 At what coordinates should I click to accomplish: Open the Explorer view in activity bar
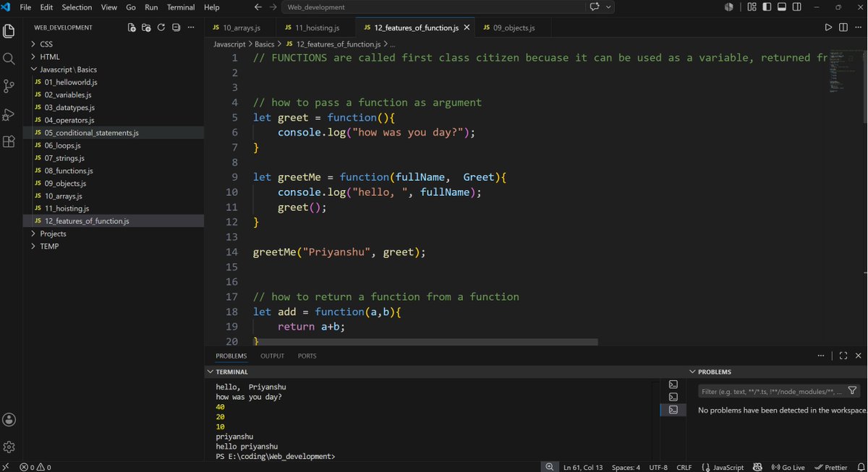coord(9,31)
